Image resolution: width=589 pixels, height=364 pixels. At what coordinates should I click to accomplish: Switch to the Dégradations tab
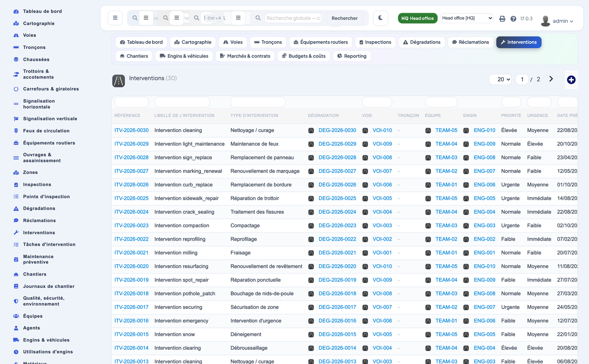[421, 42]
